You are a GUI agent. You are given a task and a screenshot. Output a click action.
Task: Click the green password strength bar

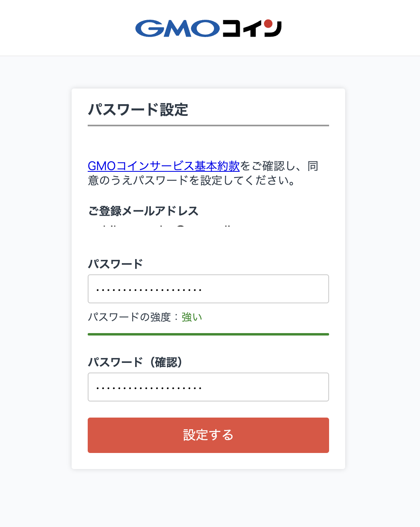point(208,334)
